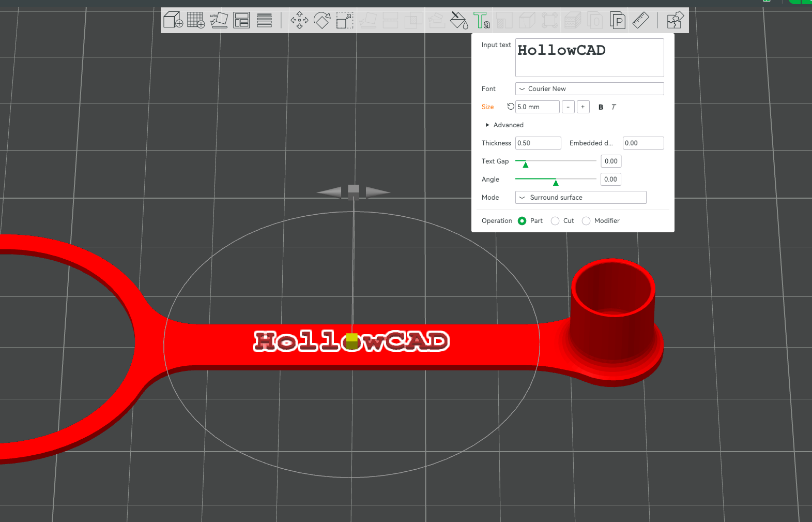Viewport: 812px width, 522px height.
Task: Open the Surround surface mode dropdown
Action: click(580, 198)
